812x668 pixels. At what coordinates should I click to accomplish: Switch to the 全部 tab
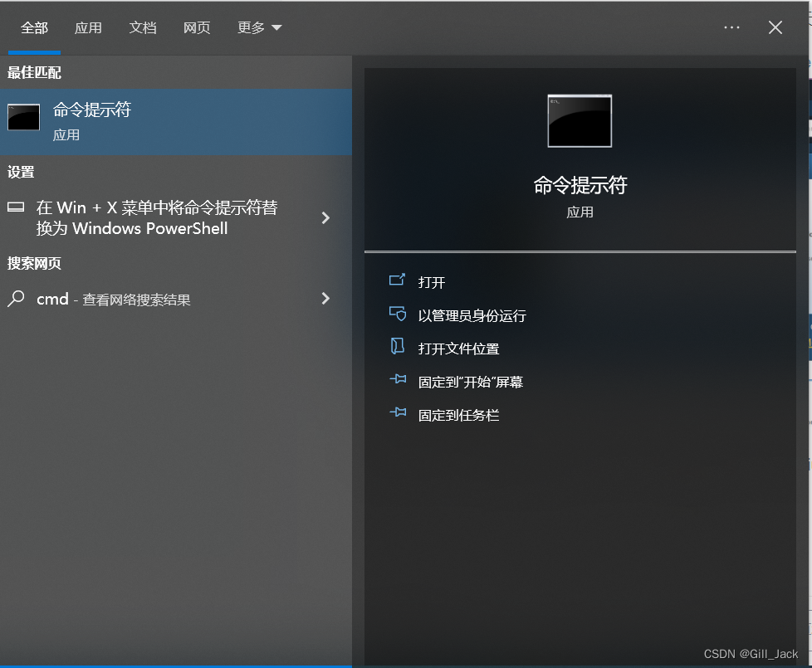[x=34, y=28]
